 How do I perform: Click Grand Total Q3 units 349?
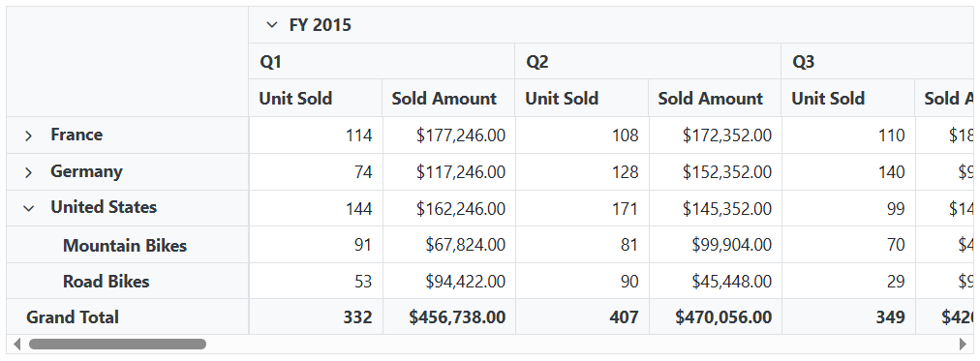pos(848,316)
